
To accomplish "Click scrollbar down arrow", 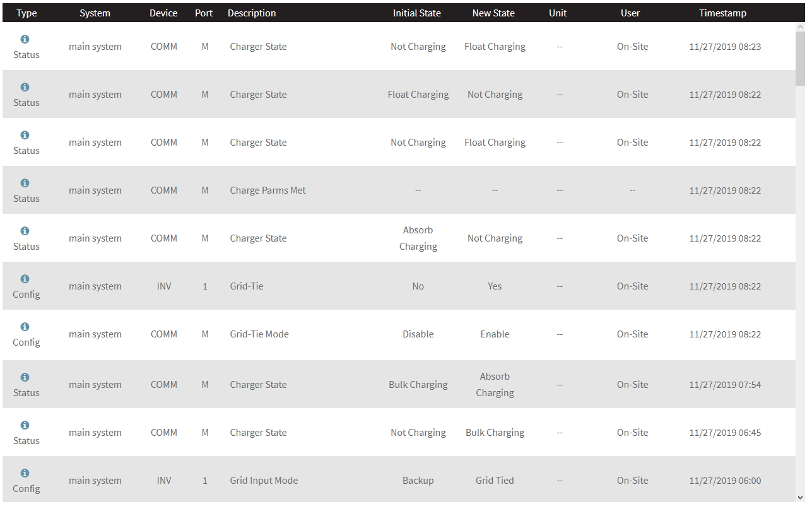I will pyautogui.click(x=801, y=497).
